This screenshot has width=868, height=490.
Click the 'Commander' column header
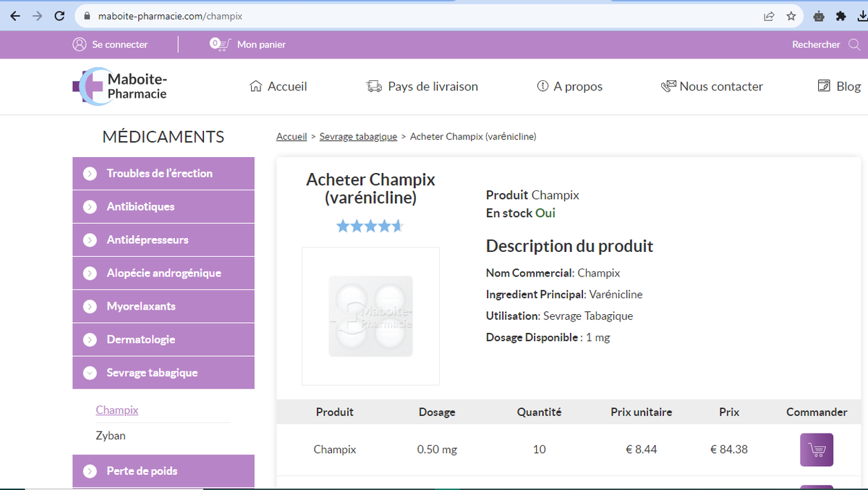[x=817, y=412]
